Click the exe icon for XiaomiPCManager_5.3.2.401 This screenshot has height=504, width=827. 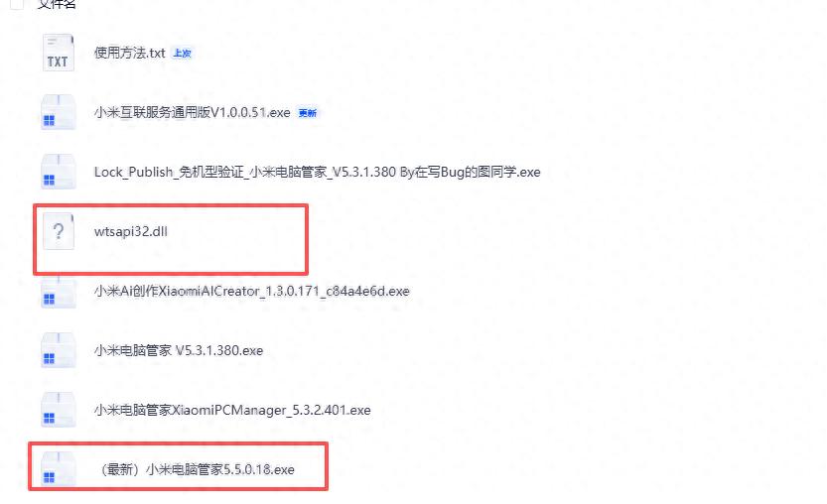click(58, 410)
